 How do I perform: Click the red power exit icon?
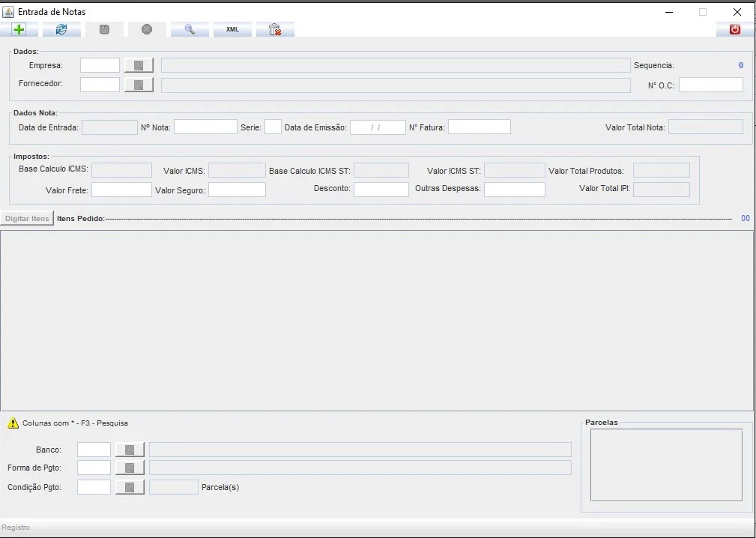pos(734,29)
